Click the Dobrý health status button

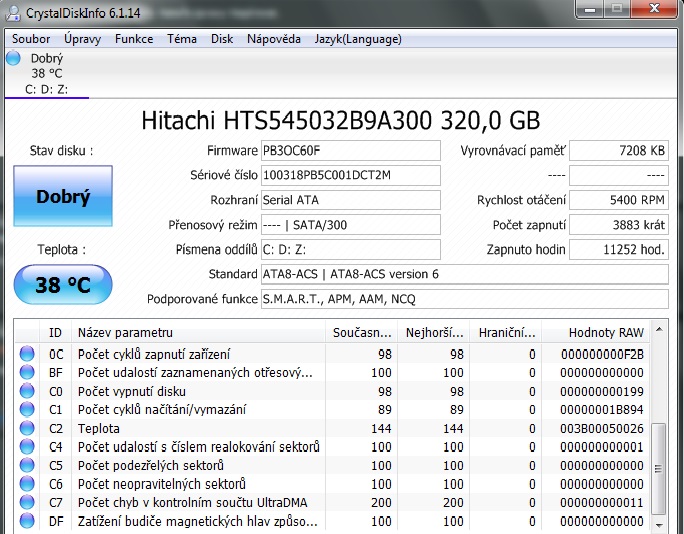63,197
